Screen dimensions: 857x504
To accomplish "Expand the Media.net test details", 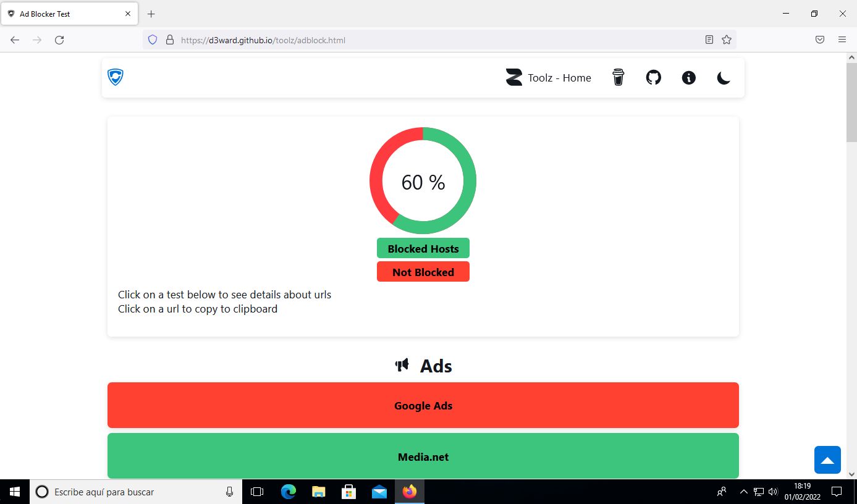I will [x=423, y=456].
